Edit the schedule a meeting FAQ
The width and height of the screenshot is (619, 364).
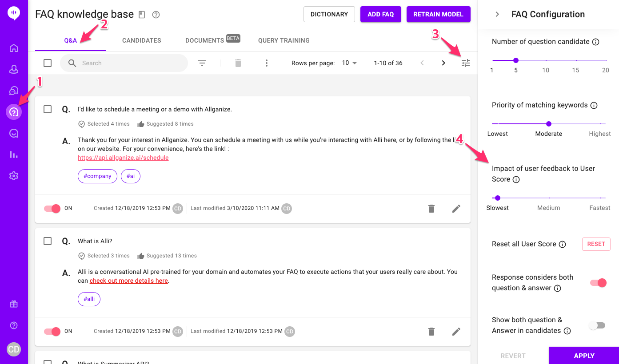[x=456, y=208]
